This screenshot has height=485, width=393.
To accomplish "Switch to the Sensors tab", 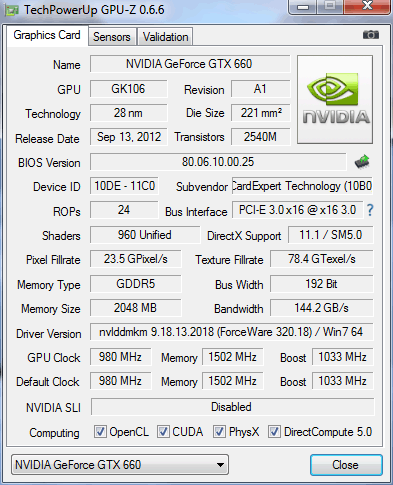I will point(112,37).
